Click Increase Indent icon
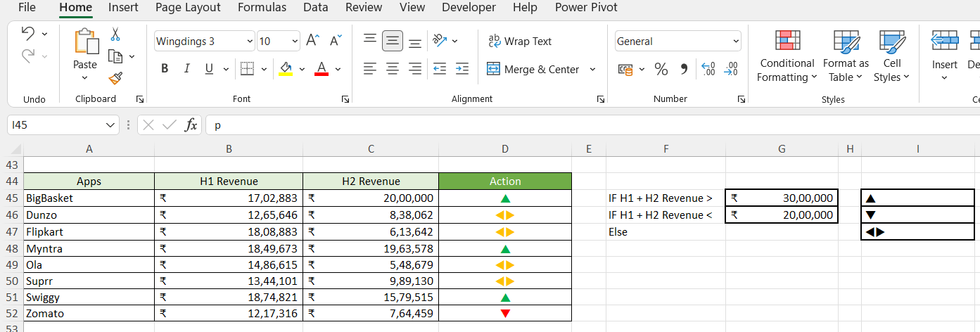Viewport: 980px width, 332px height. click(x=462, y=68)
